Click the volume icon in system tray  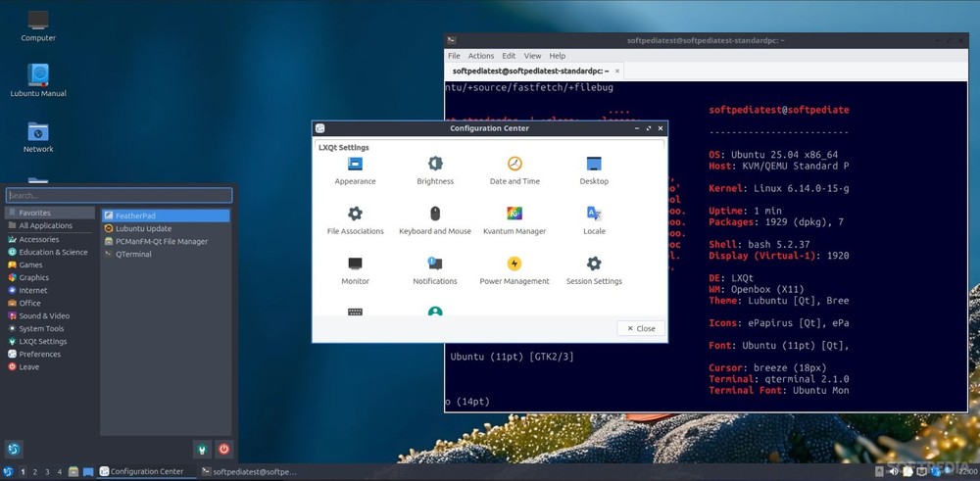click(x=893, y=471)
